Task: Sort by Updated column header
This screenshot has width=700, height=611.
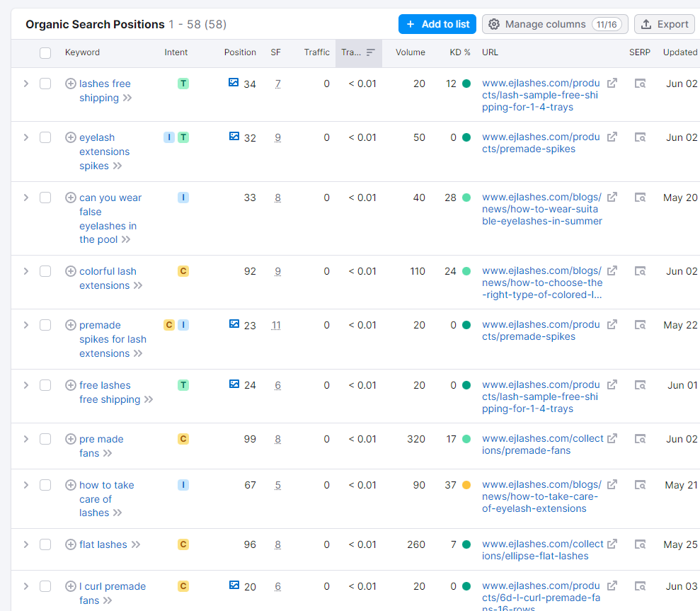Action: point(680,52)
